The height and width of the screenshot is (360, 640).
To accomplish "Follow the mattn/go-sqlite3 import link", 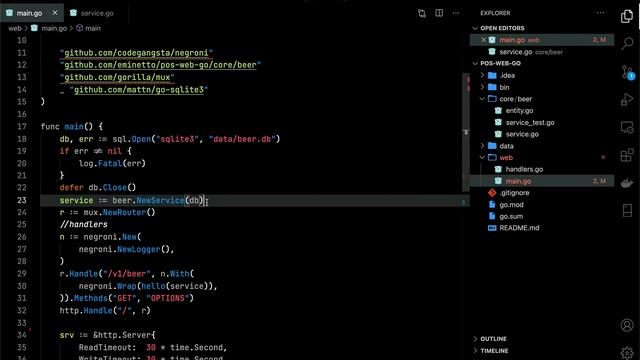I will pos(138,89).
